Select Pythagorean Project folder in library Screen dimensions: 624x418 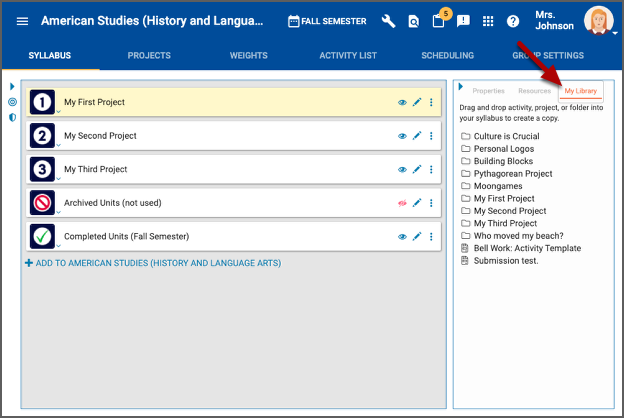[512, 173]
